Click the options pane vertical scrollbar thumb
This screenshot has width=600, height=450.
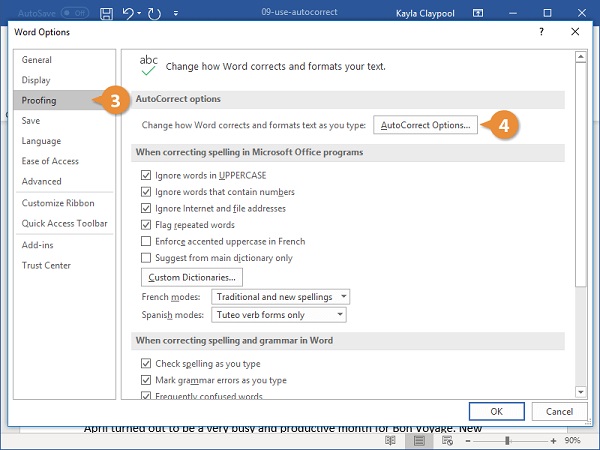point(581,174)
